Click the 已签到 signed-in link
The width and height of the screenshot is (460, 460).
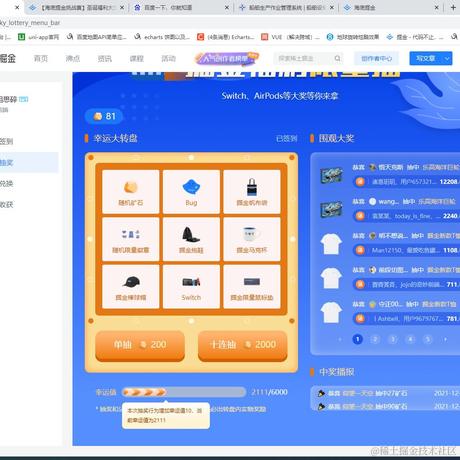pyautogui.click(x=287, y=138)
